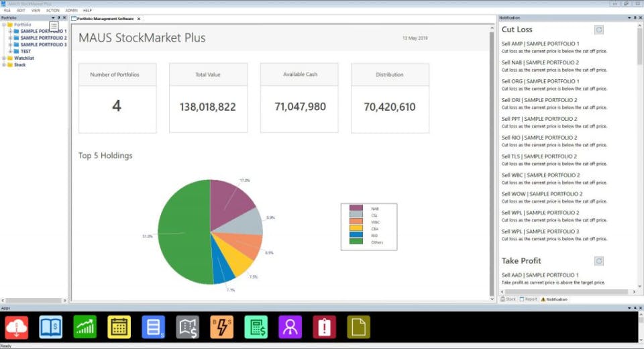
Task: Open the FILE menu
Action: pos(7,10)
